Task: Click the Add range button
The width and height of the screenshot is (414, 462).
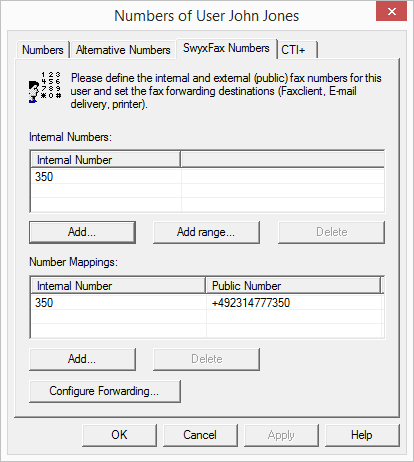Action: coord(206,232)
